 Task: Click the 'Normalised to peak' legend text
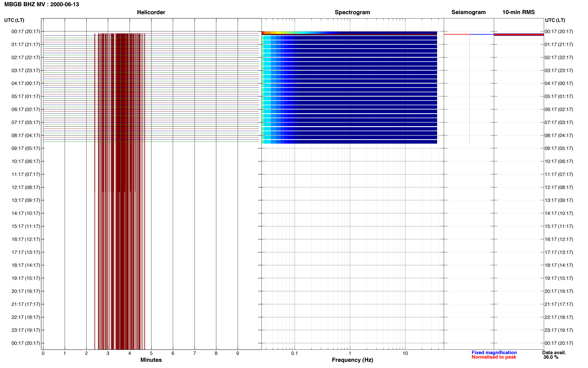[x=494, y=357]
